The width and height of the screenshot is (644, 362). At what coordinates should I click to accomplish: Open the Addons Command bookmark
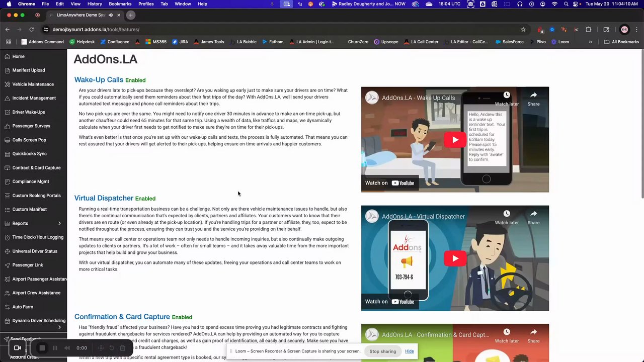pyautogui.click(x=42, y=42)
